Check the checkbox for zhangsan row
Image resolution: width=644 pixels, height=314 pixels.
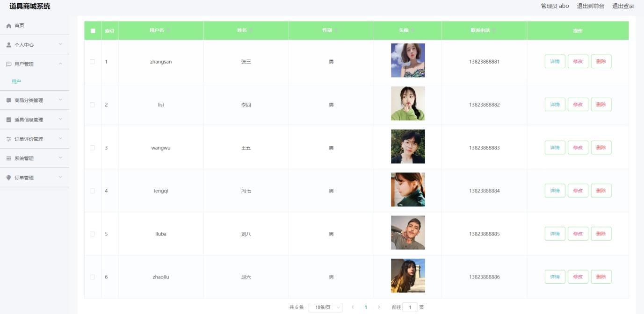92,62
